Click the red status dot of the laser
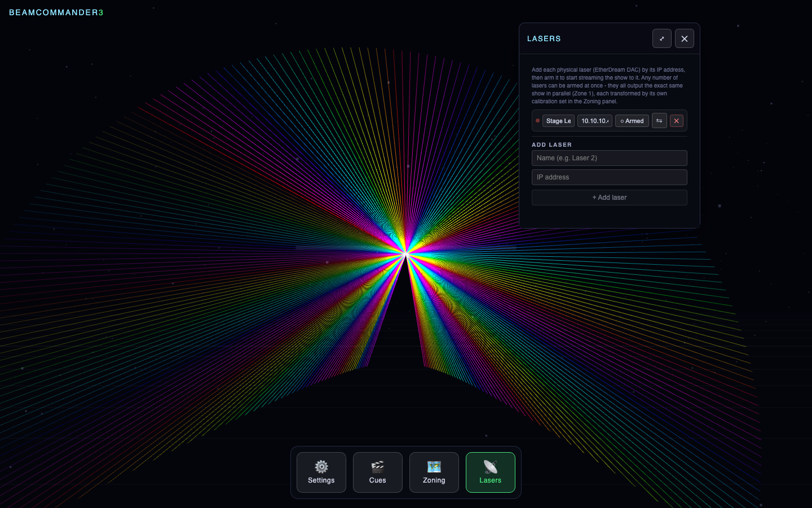Viewport: 812px width, 508px height. tap(537, 121)
